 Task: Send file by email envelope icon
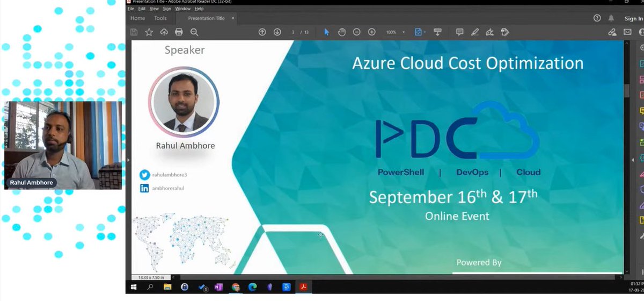tap(627, 32)
